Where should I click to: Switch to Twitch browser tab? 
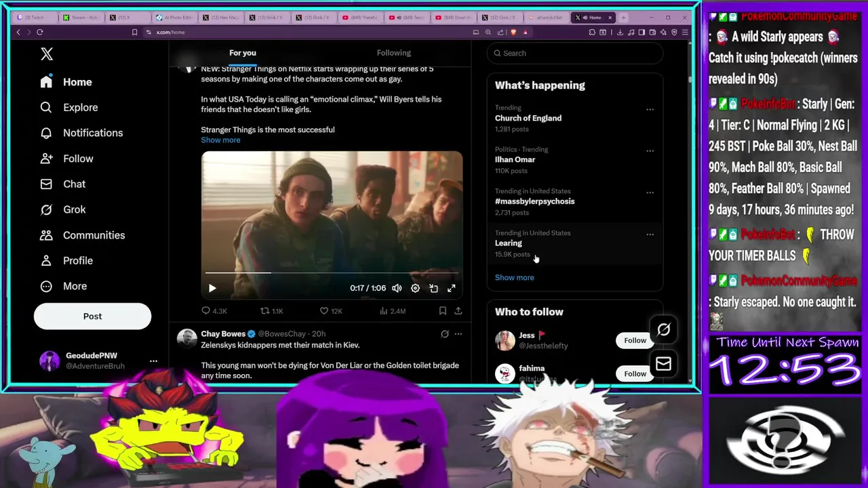coord(34,18)
